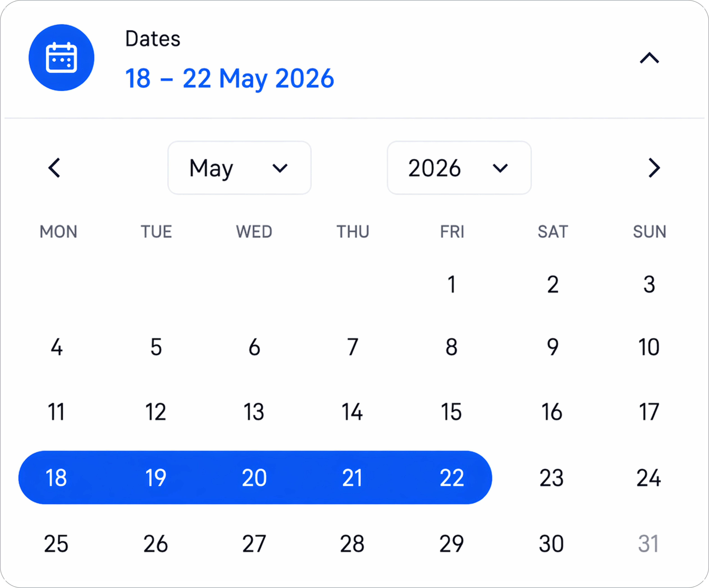
Task: Choose day 27 in the last row
Action: click(x=254, y=543)
